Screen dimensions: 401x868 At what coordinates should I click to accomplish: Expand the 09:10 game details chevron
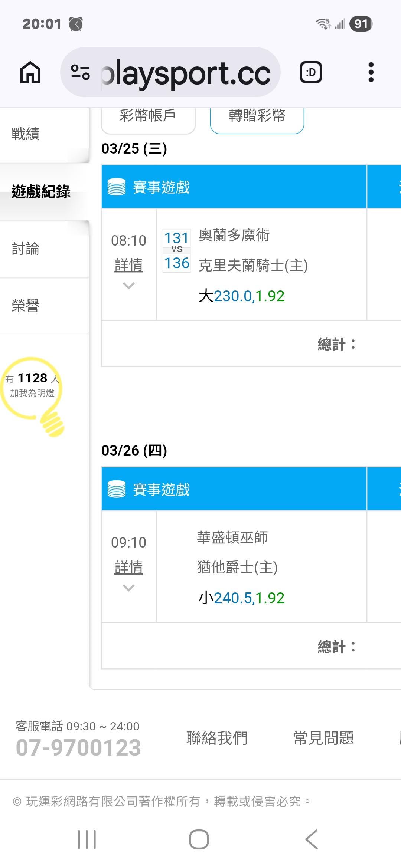coord(128,588)
